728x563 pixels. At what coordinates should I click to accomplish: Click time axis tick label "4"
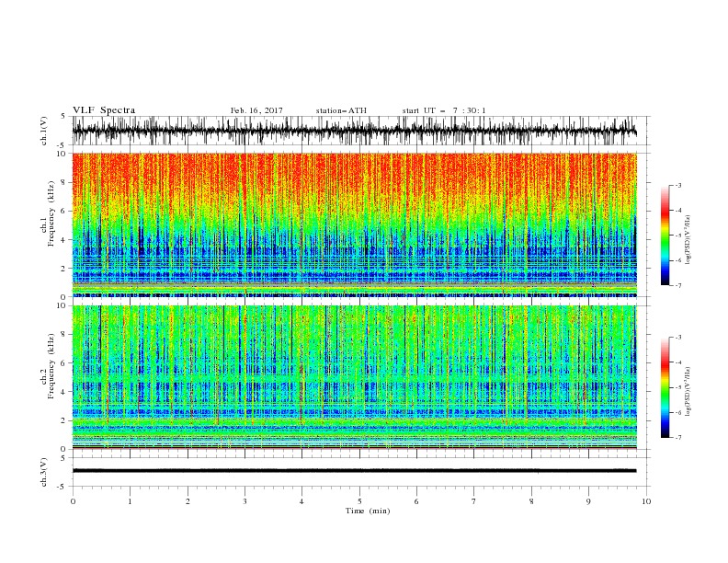coord(301,501)
